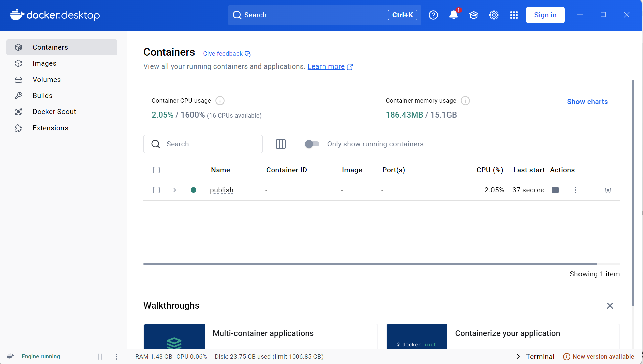The width and height of the screenshot is (643, 364).
Task: Click the Volumes sidebar icon
Action: [x=18, y=80]
